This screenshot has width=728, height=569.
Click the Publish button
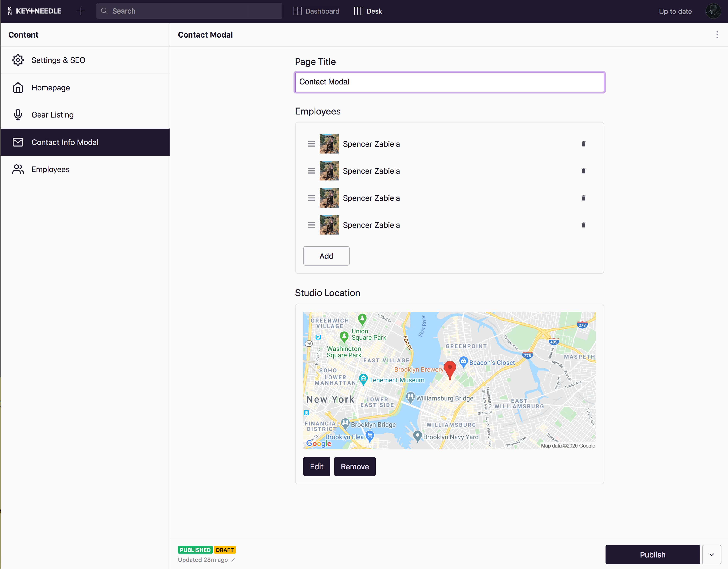[x=652, y=554]
